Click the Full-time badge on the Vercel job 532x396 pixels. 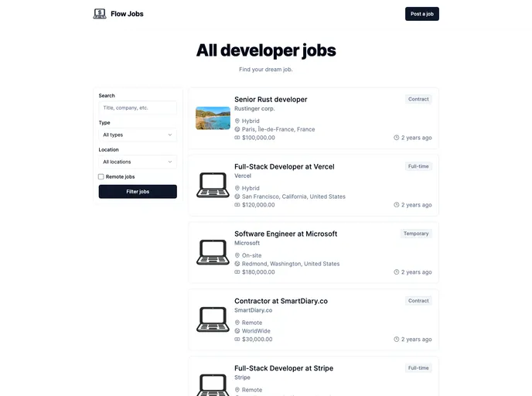pos(418,166)
